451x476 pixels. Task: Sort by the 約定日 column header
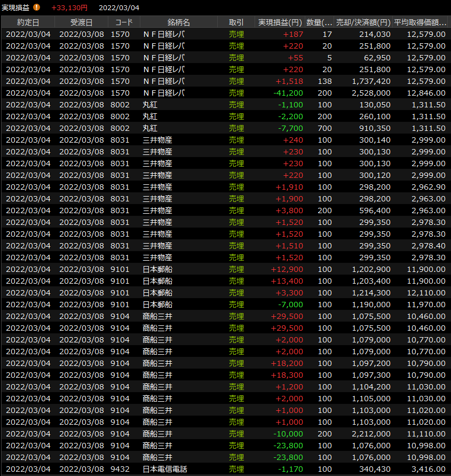coord(28,22)
